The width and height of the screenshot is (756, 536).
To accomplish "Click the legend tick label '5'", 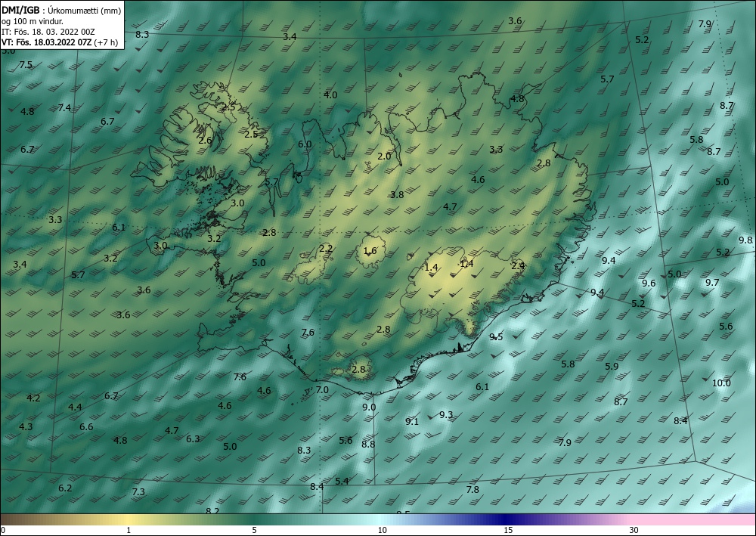I will pyautogui.click(x=254, y=530).
